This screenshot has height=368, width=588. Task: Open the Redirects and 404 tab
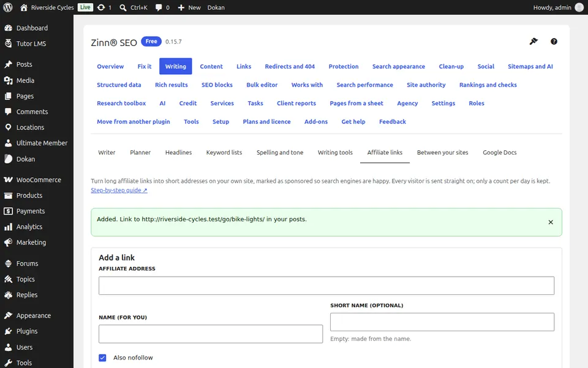(x=290, y=66)
